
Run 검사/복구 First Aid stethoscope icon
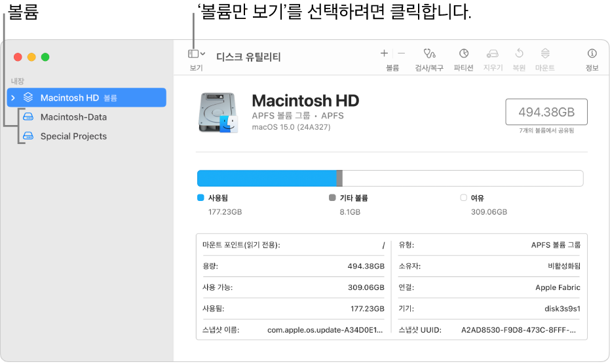[x=429, y=53]
